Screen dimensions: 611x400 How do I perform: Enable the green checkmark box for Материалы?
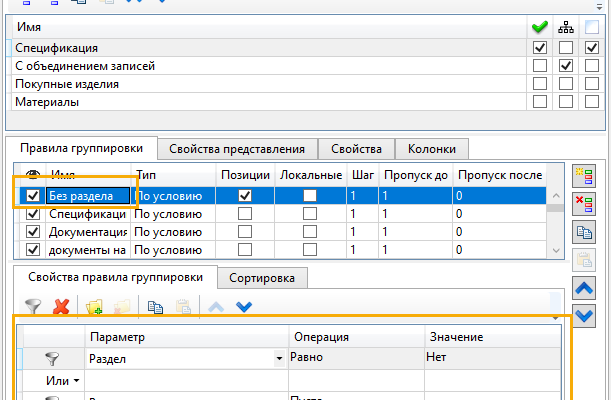(540, 102)
